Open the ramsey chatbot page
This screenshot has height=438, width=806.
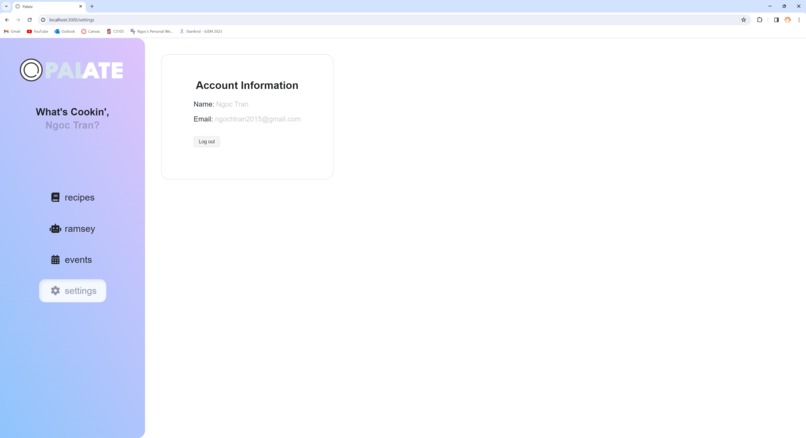coord(72,229)
